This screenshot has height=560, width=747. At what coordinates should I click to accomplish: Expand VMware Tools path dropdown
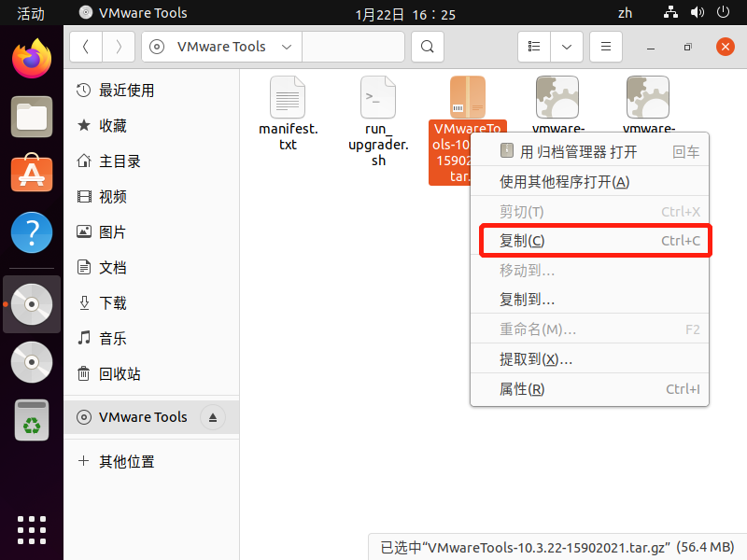click(x=287, y=47)
